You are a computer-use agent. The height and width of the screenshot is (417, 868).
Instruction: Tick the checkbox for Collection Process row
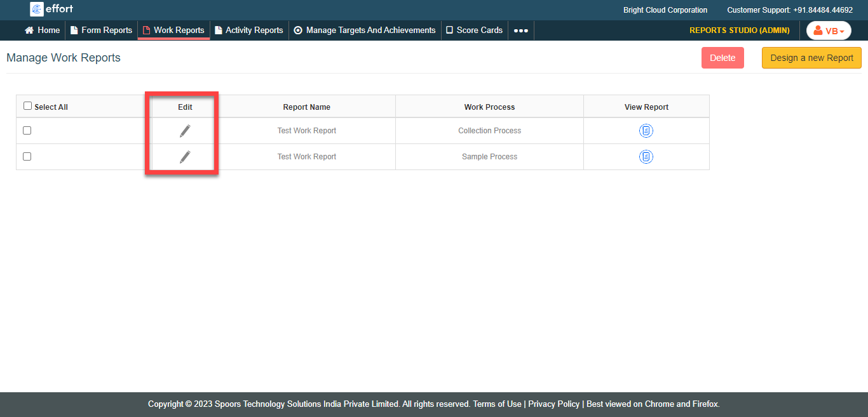click(x=27, y=130)
